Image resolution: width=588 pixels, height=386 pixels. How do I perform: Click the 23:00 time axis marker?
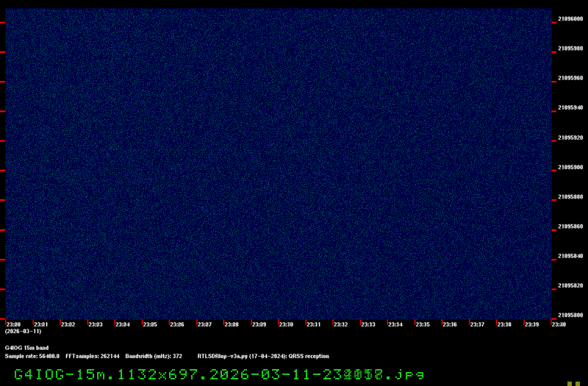point(13,324)
